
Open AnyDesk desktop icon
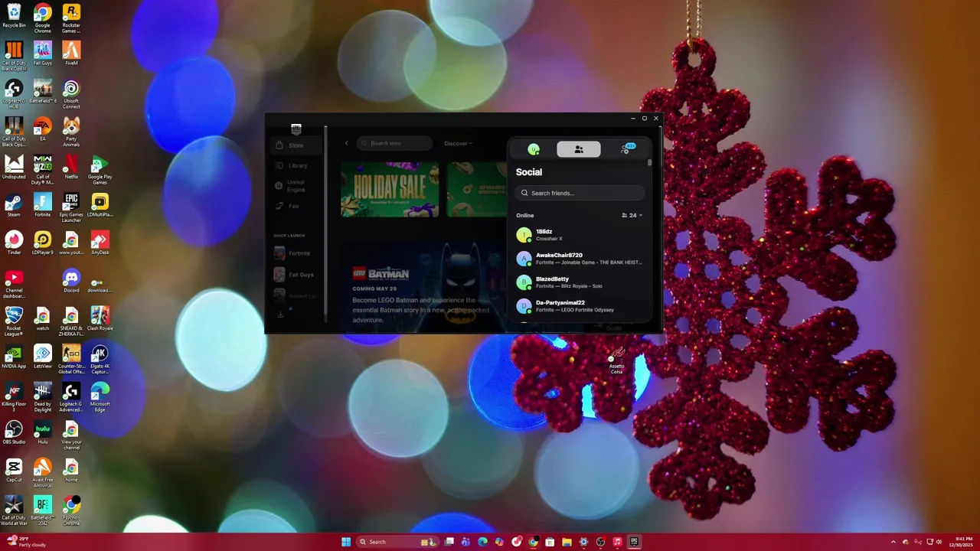click(x=100, y=242)
